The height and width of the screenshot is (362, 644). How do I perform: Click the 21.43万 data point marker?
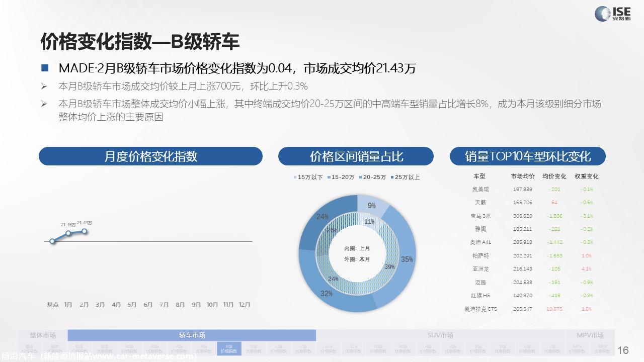(85, 231)
